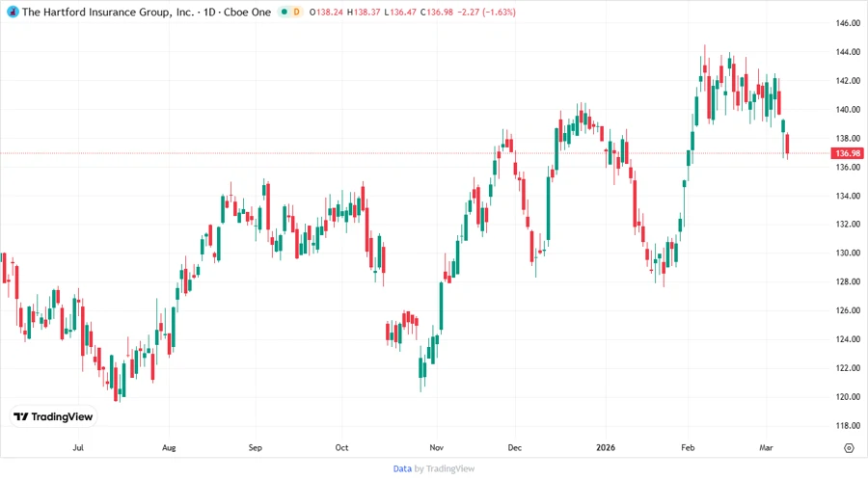This screenshot has height=480, width=868.
Task: Click the Jul label on time axis
Action: coord(78,447)
